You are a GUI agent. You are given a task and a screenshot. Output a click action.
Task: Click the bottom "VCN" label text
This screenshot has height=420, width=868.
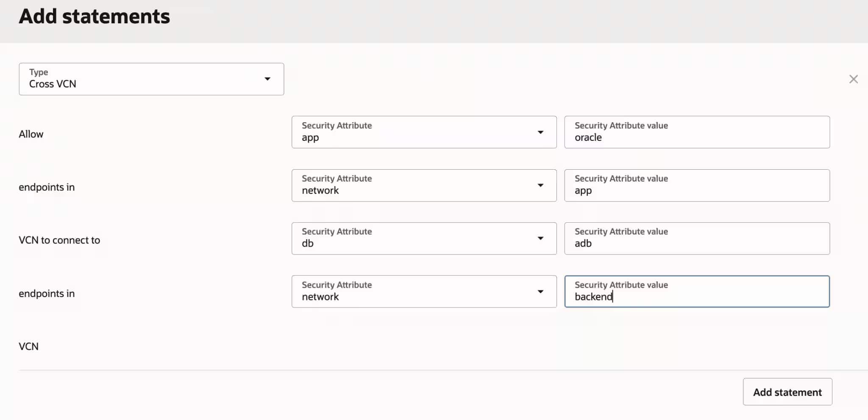(28, 347)
